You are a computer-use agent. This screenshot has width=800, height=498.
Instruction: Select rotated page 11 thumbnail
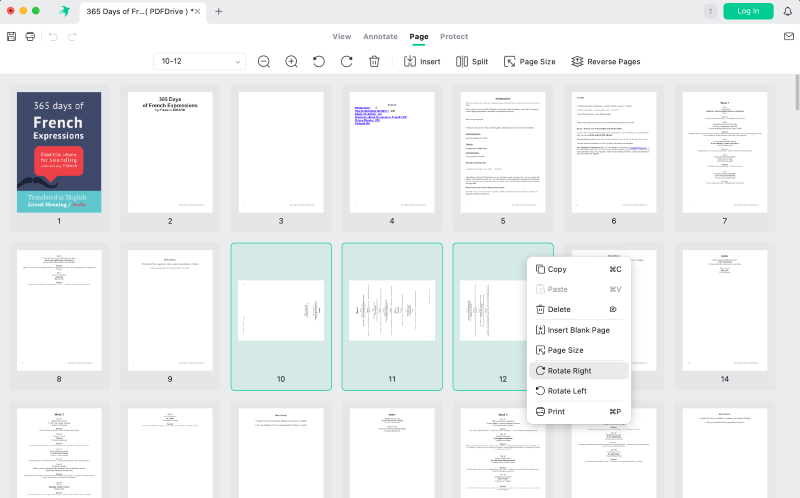click(392, 310)
